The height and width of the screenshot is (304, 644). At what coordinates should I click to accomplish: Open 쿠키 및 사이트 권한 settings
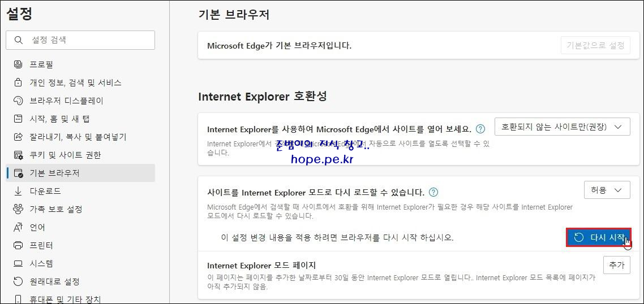click(80, 155)
